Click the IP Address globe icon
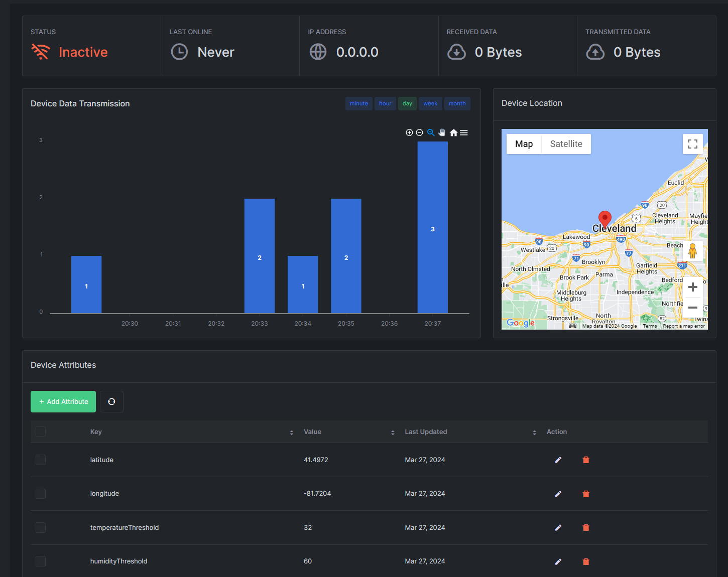Image resolution: width=728 pixels, height=577 pixels. coord(318,52)
